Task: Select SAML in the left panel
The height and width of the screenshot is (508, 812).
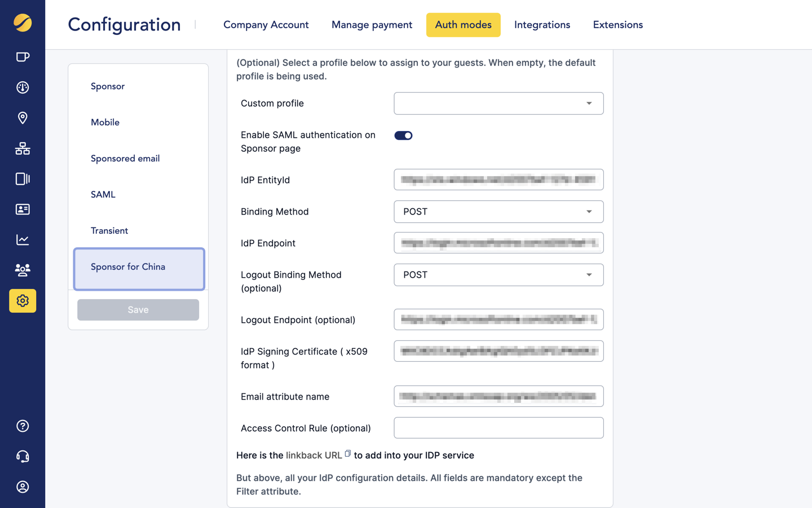Action: click(x=103, y=194)
